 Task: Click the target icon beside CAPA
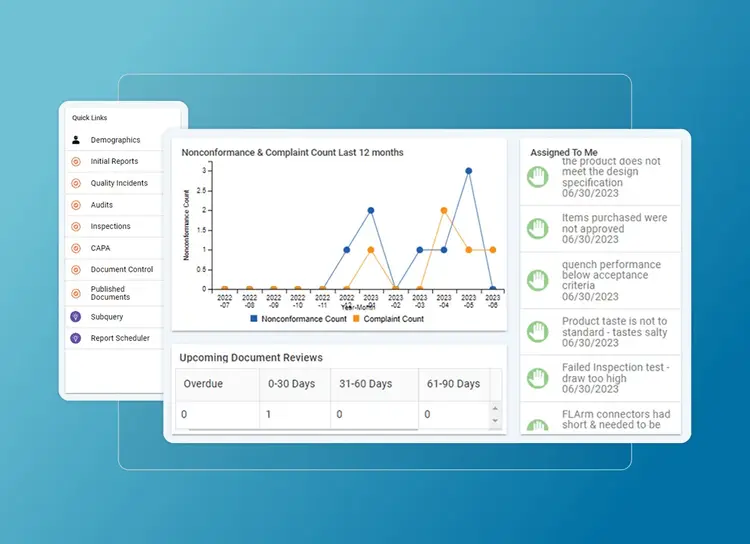click(76, 248)
